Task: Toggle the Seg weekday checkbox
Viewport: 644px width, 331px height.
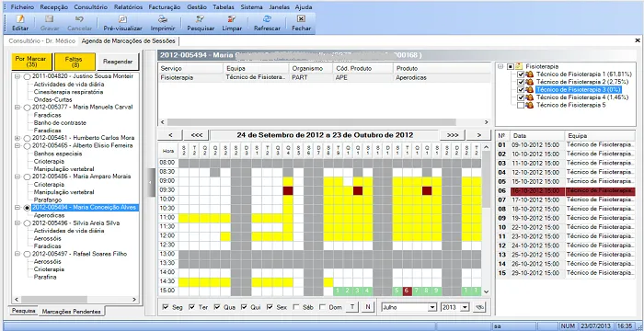Action: coord(166,307)
